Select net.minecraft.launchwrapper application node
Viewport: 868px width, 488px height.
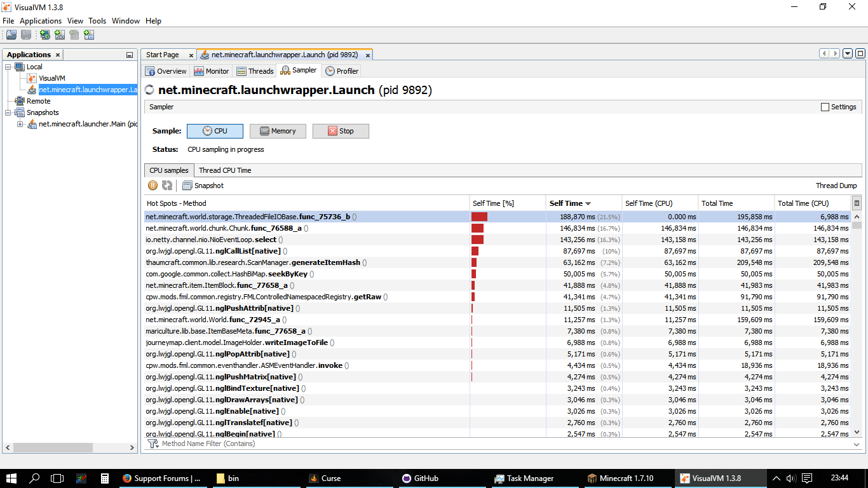[88, 90]
